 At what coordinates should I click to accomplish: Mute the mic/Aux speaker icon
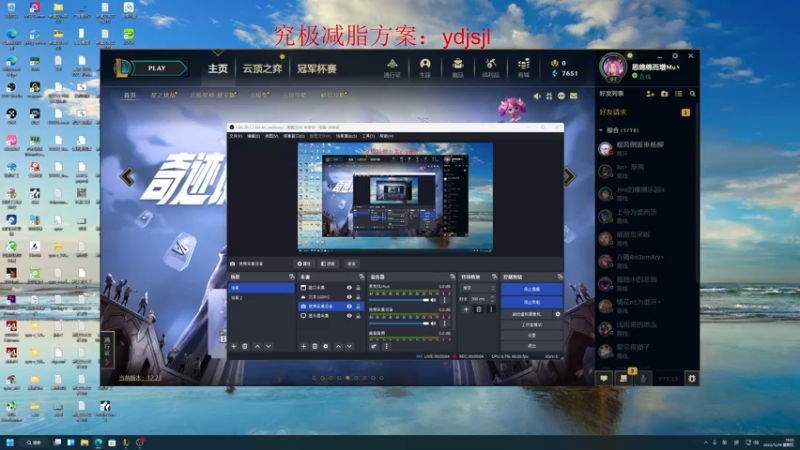point(433,300)
